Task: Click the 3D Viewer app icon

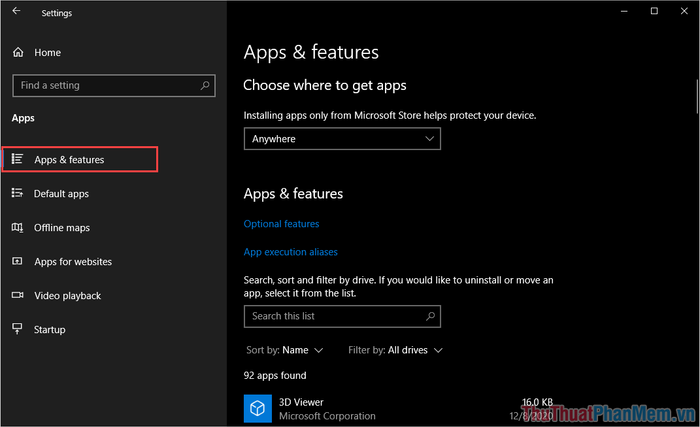Action: tap(257, 408)
